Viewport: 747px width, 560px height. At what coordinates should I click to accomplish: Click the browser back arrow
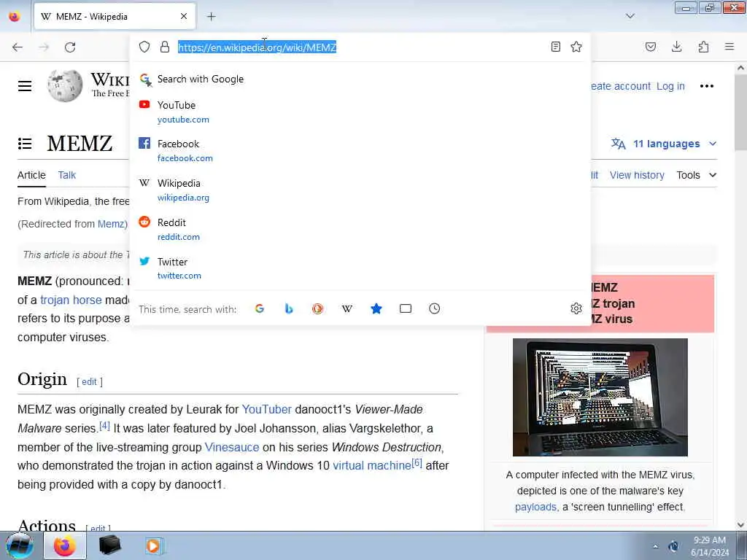[18, 47]
